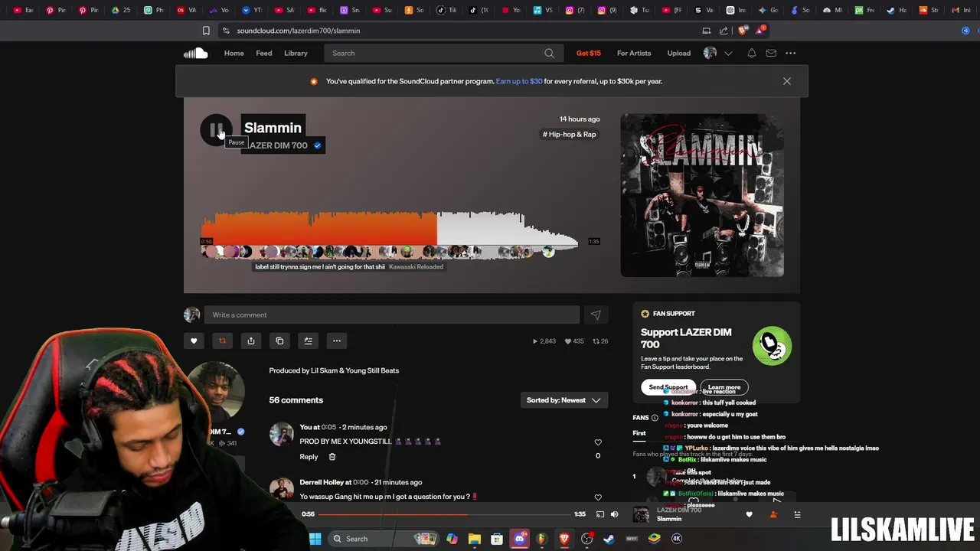
Task: Click the cast icon in the player bar
Action: click(600, 514)
